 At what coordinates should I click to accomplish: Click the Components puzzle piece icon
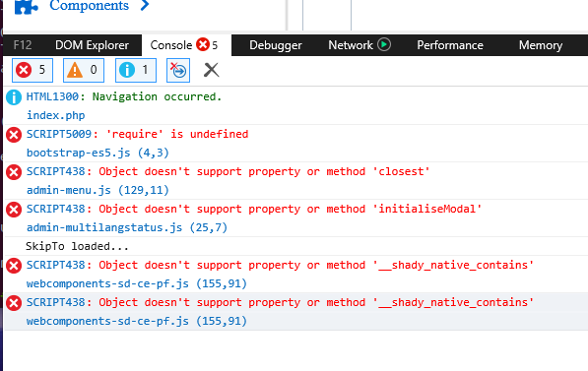click(27, 6)
